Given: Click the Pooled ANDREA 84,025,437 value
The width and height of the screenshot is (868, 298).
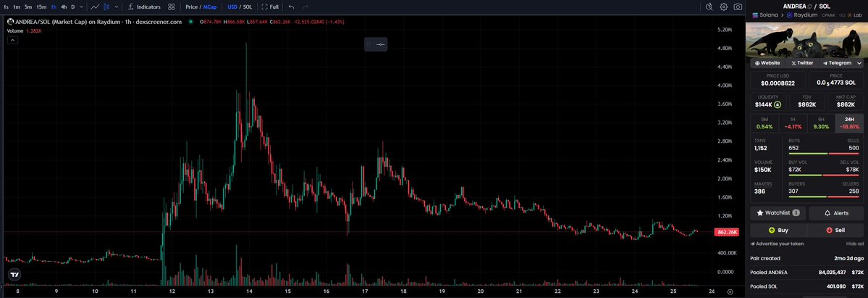Looking at the screenshot, I should point(830,273).
